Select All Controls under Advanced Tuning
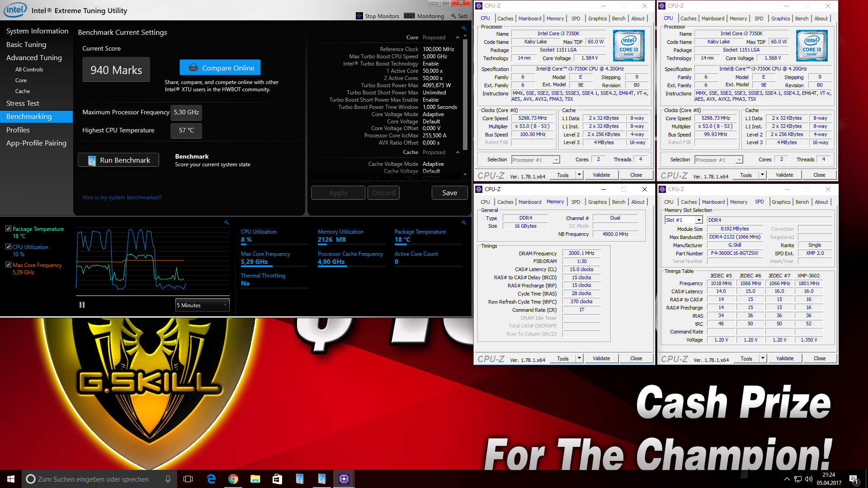 (29, 70)
